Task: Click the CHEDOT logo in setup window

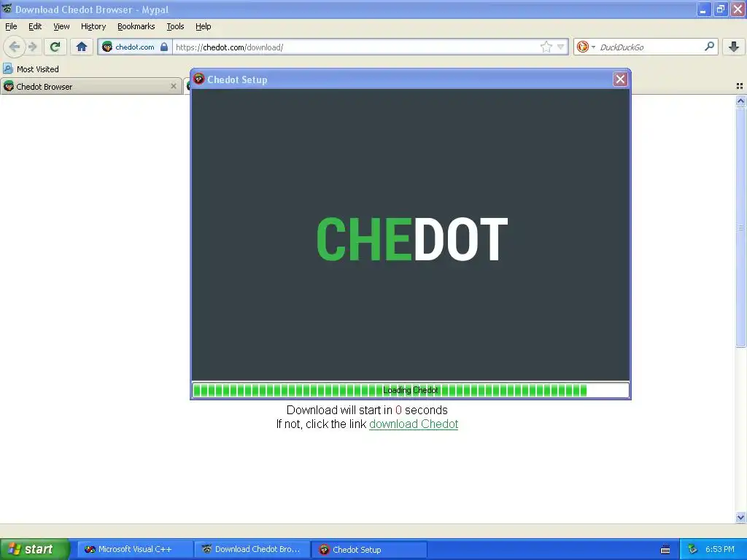Action: click(x=412, y=238)
